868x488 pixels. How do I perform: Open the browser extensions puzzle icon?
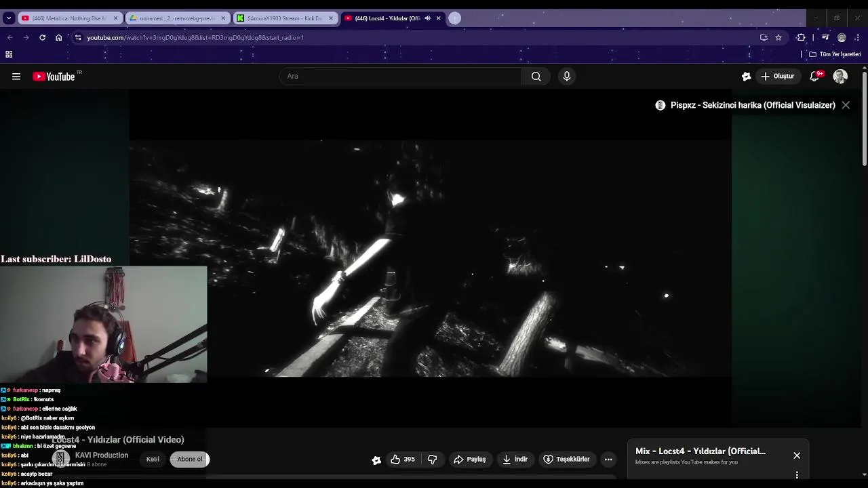(x=802, y=37)
